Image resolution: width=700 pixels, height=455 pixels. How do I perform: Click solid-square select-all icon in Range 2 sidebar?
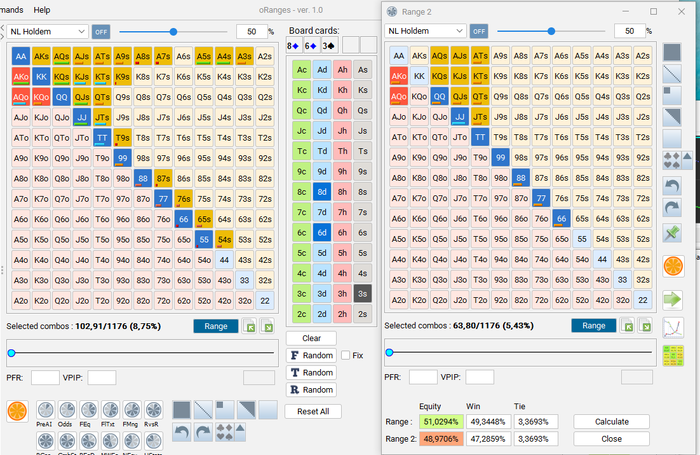pyautogui.click(x=672, y=52)
